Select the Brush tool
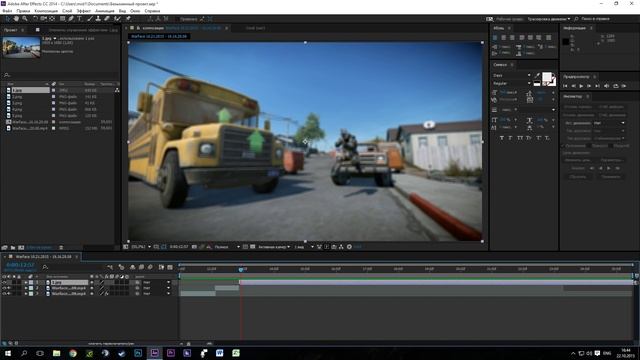Viewport: 640px width, 360px height. click(x=90, y=19)
